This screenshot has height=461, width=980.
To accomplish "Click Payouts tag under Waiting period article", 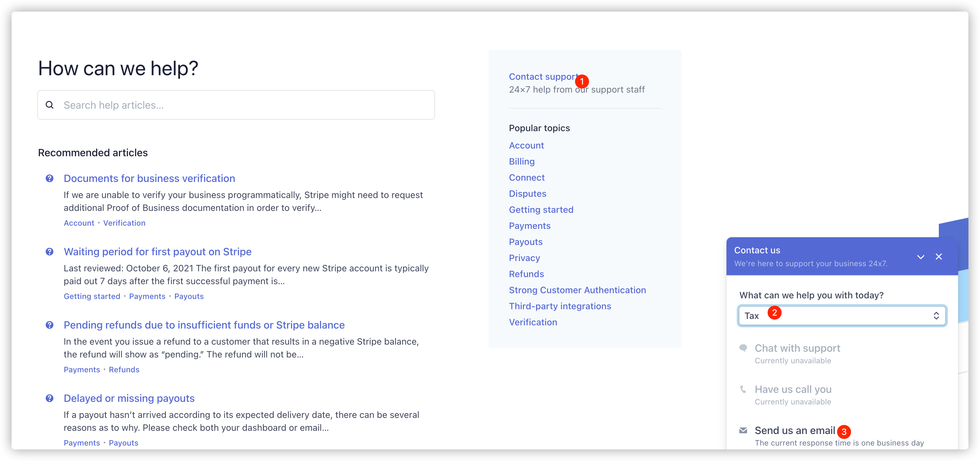I will pos(189,296).
